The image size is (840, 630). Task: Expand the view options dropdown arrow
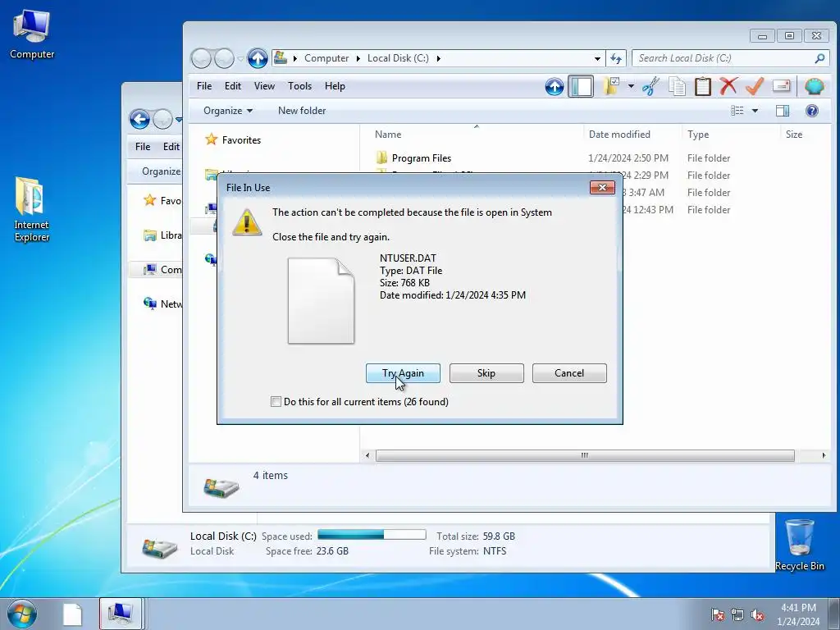coord(755,111)
